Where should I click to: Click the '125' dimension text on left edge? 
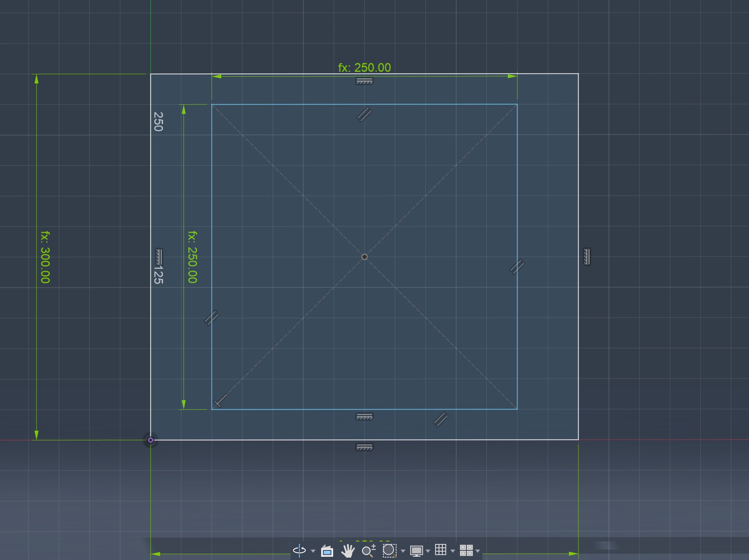[x=159, y=275]
